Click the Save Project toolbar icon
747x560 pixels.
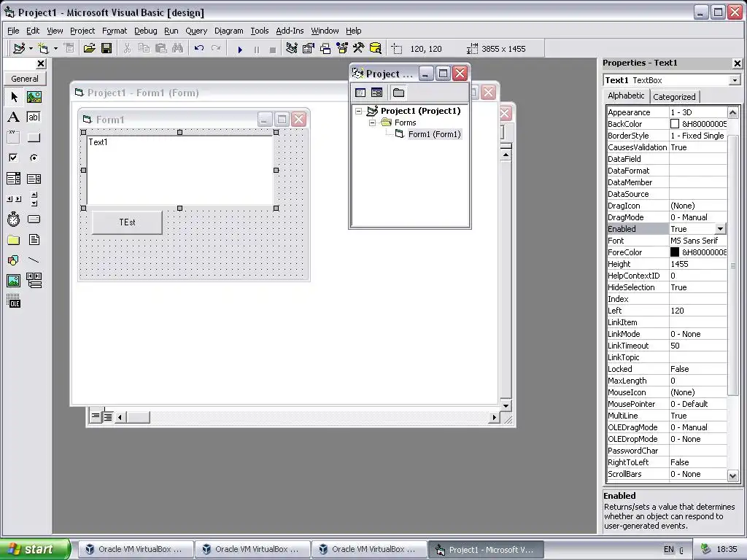click(x=107, y=48)
